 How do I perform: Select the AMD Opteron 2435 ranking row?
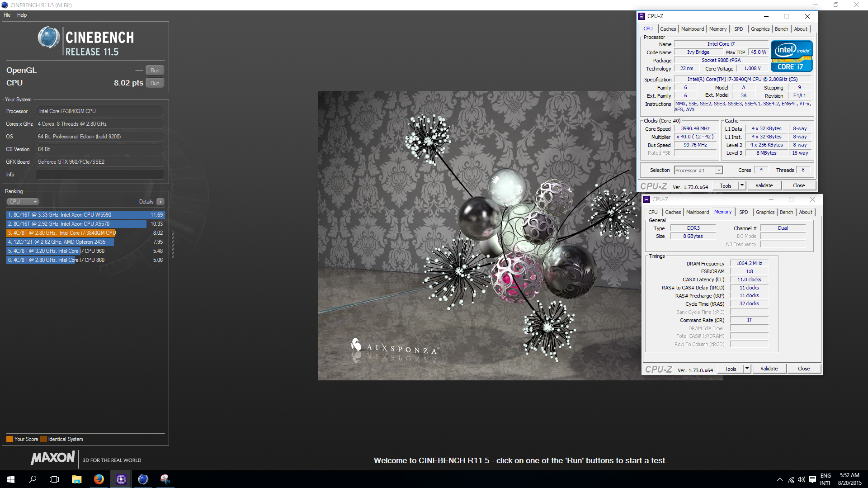85,242
